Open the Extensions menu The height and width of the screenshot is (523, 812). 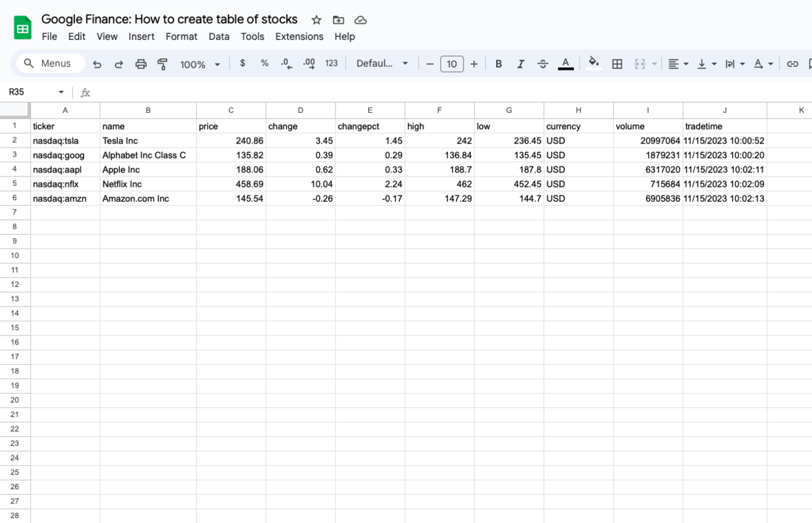point(299,37)
